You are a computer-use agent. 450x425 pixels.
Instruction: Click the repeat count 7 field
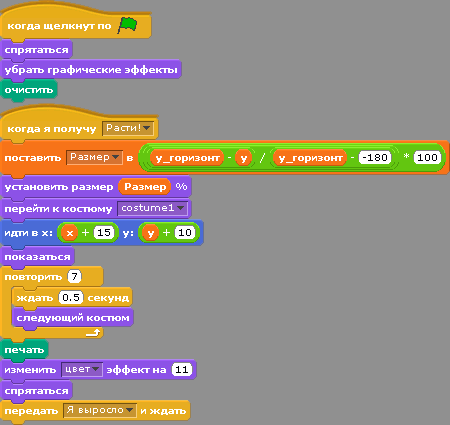74,276
